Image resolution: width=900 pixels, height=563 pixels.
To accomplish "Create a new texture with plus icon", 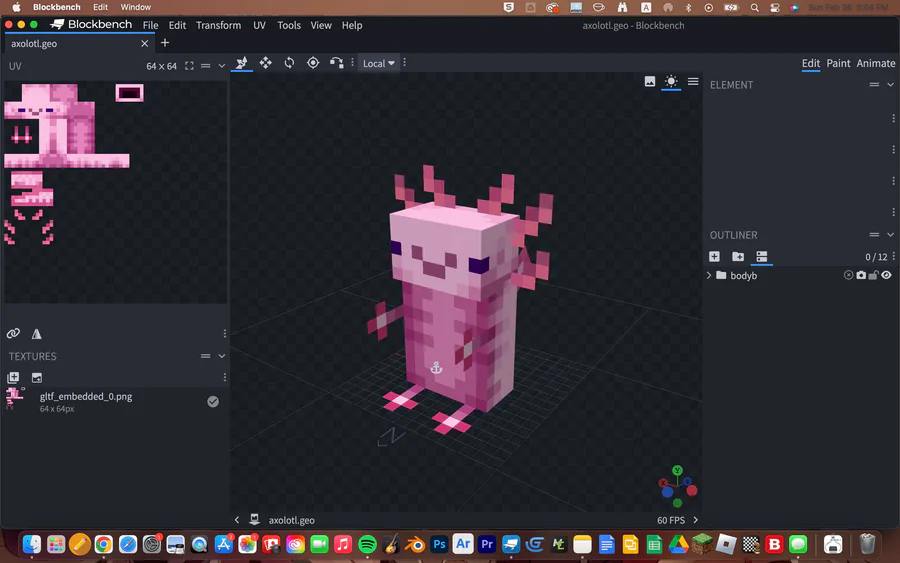I will point(13,377).
